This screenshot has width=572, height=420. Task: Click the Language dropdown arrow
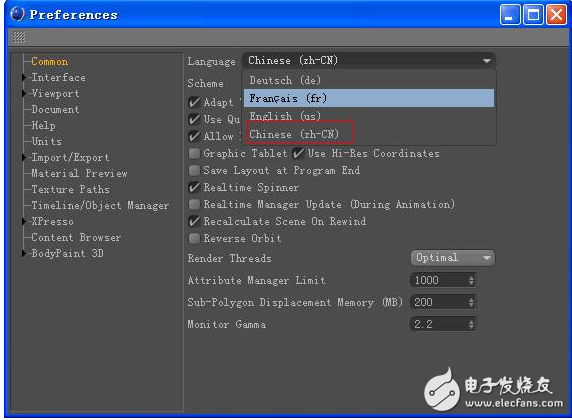[x=487, y=61]
